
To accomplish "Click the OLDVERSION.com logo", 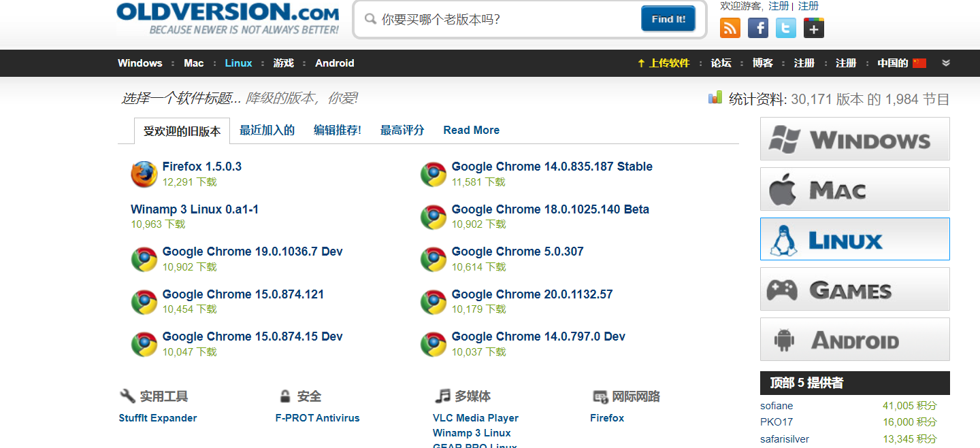I will pos(228,18).
